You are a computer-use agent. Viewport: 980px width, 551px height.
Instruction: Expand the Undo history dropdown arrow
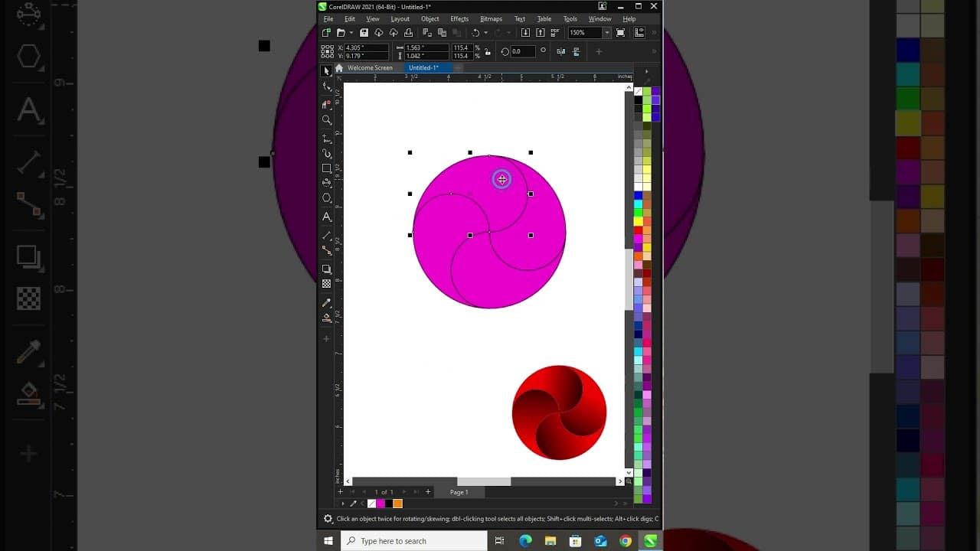pyautogui.click(x=486, y=33)
